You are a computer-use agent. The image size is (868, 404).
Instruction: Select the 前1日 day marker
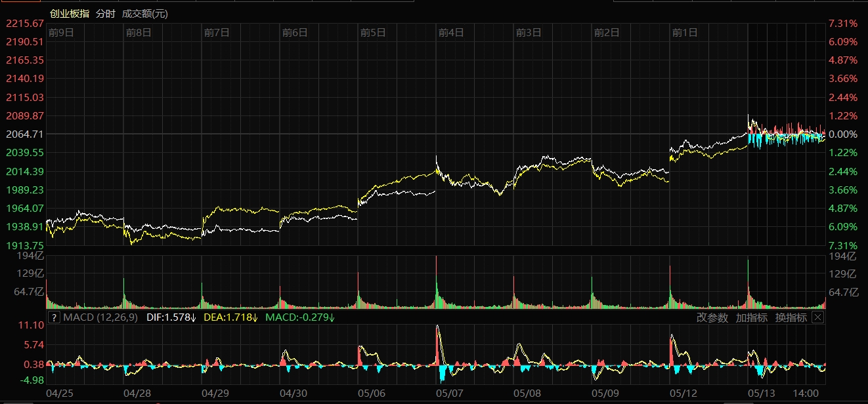click(685, 32)
